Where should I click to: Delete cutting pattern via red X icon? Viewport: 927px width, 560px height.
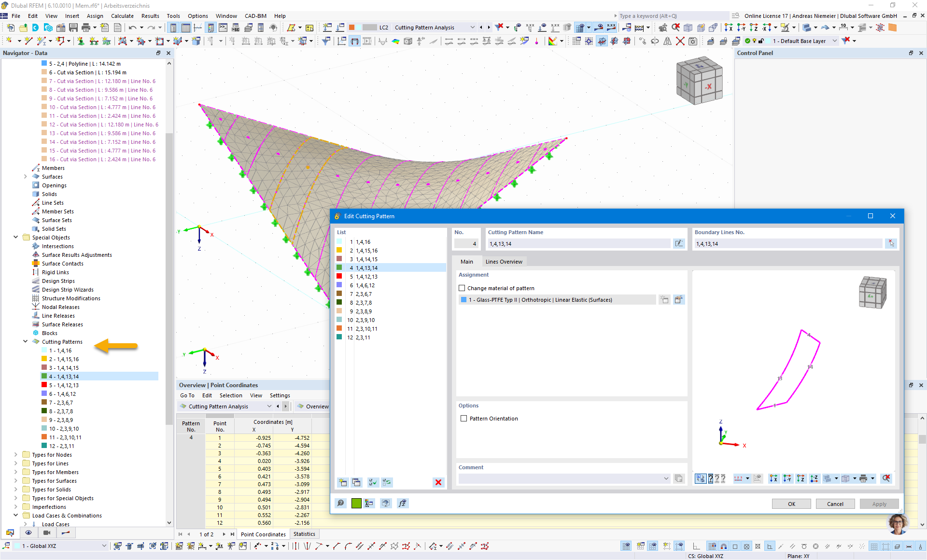pos(438,482)
